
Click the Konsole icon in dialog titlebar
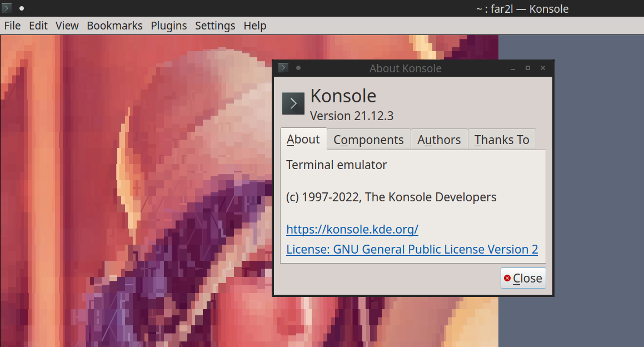[283, 67]
